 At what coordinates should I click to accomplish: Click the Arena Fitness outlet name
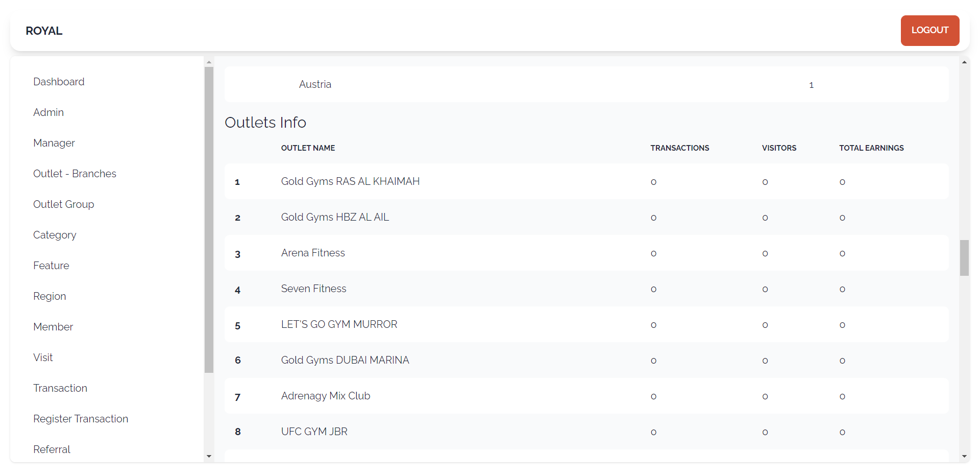[x=313, y=253]
